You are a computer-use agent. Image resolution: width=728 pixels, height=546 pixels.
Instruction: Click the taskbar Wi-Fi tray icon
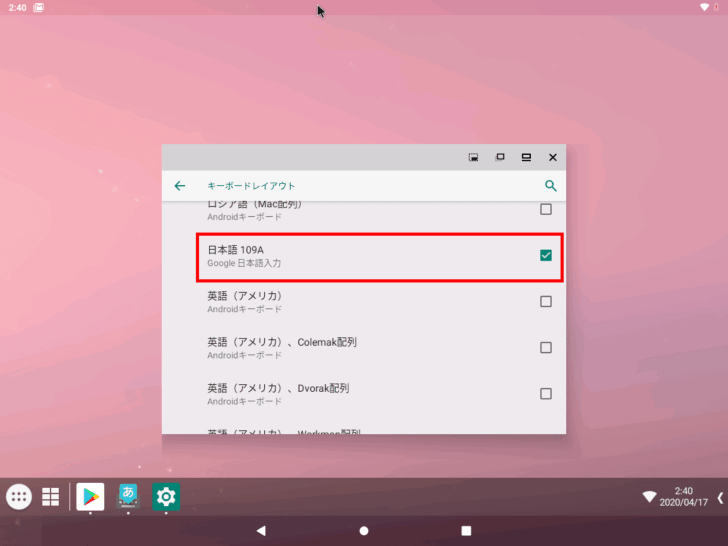649,497
